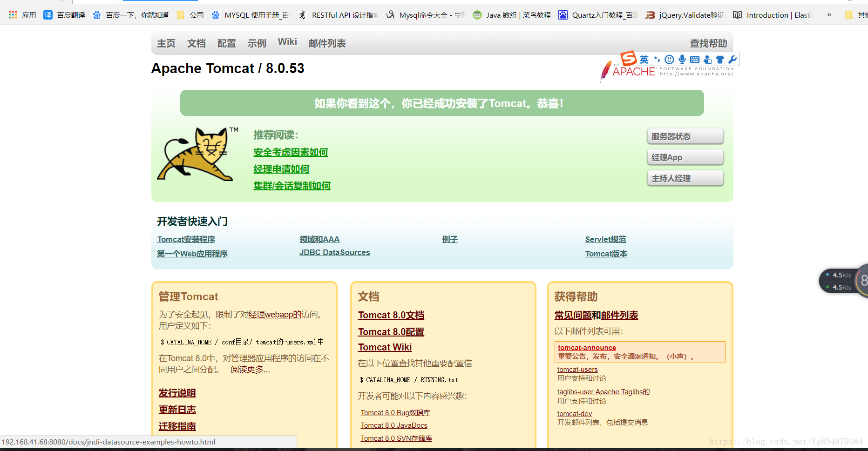
Task: Open the Sogou emoji smiley panel
Action: pos(669,60)
